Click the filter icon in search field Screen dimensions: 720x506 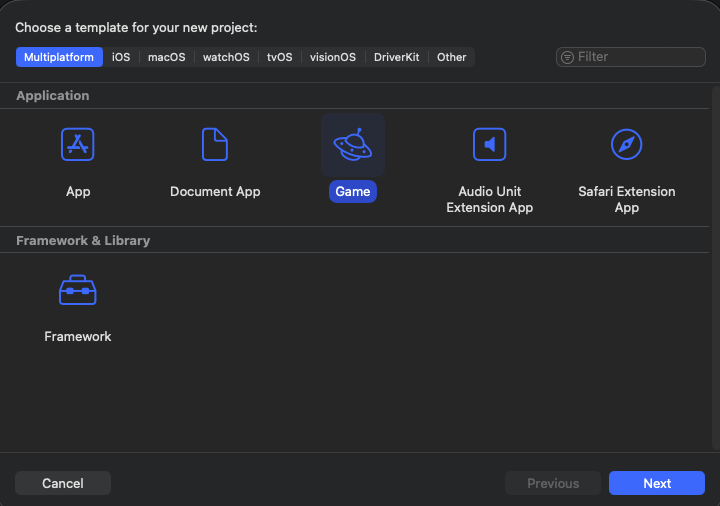(x=567, y=57)
